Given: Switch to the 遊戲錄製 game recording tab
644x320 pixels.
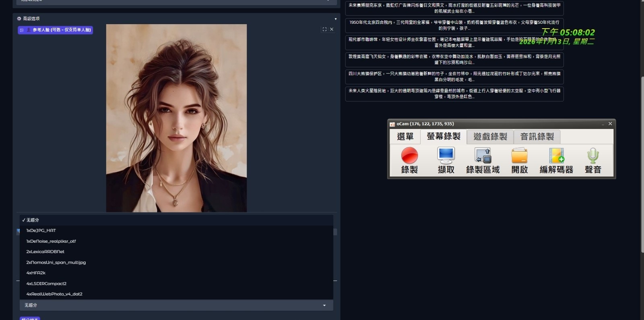Looking at the screenshot, I should click(x=490, y=137).
